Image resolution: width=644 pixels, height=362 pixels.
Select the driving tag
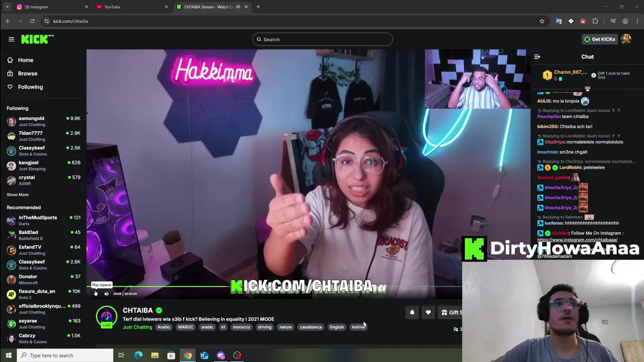pyautogui.click(x=265, y=327)
